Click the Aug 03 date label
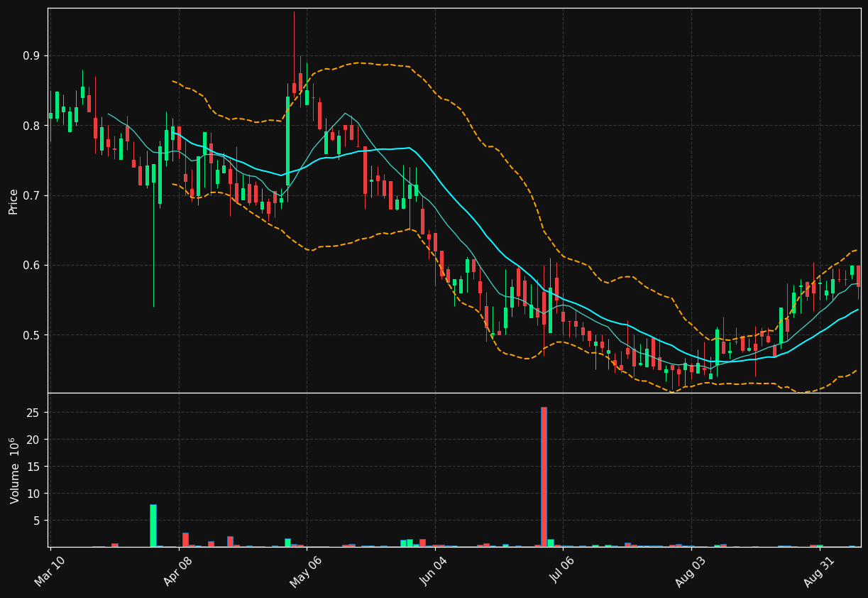The width and height of the screenshot is (868, 598). coord(691,570)
